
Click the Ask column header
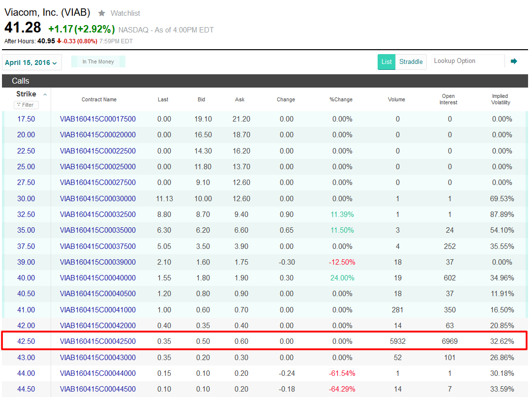click(239, 99)
